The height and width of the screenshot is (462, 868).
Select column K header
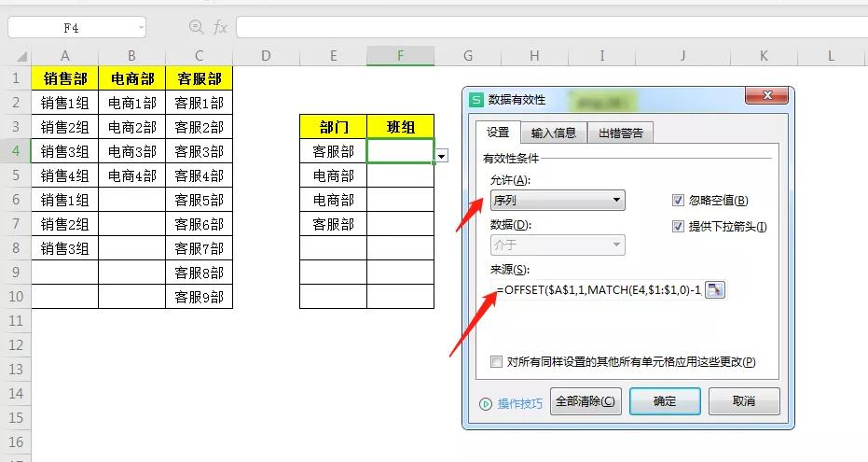764,56
